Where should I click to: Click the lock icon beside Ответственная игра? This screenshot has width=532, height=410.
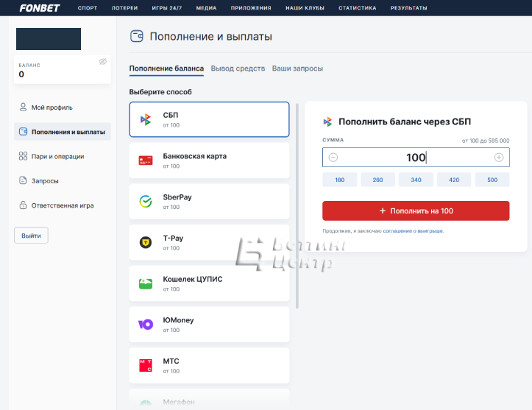point(23,205)
